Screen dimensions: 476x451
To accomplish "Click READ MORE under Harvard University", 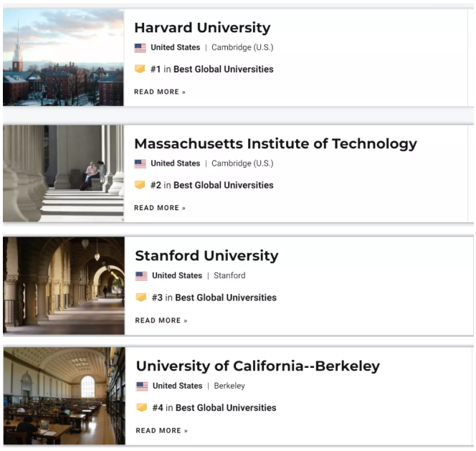I will coord(160,92).
